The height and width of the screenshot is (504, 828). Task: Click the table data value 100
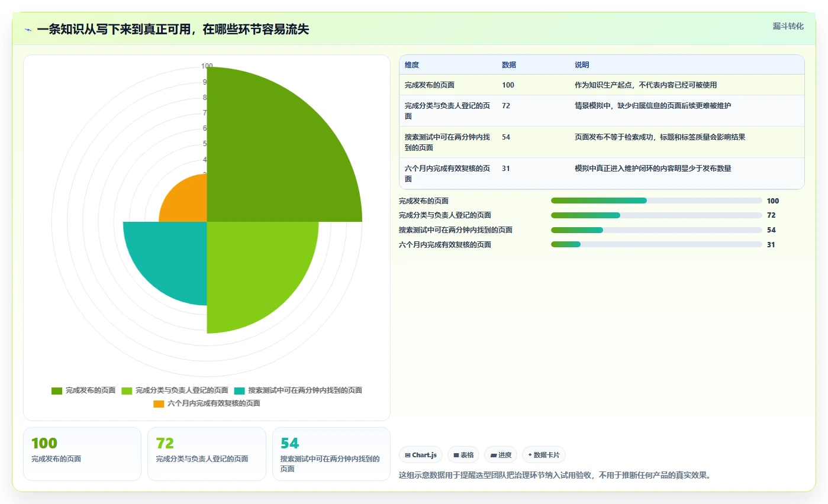pyautogui.click(x=508, y=85)
